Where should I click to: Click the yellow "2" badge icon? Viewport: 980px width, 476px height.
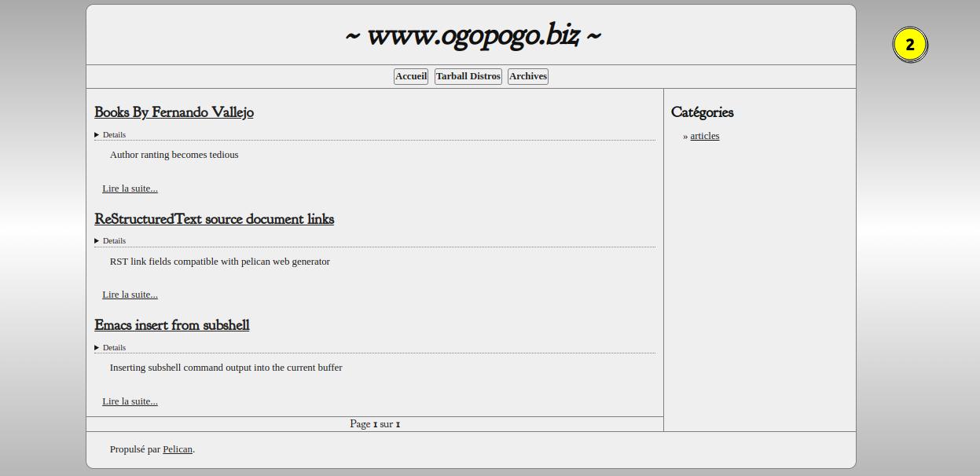coord(911,45)
